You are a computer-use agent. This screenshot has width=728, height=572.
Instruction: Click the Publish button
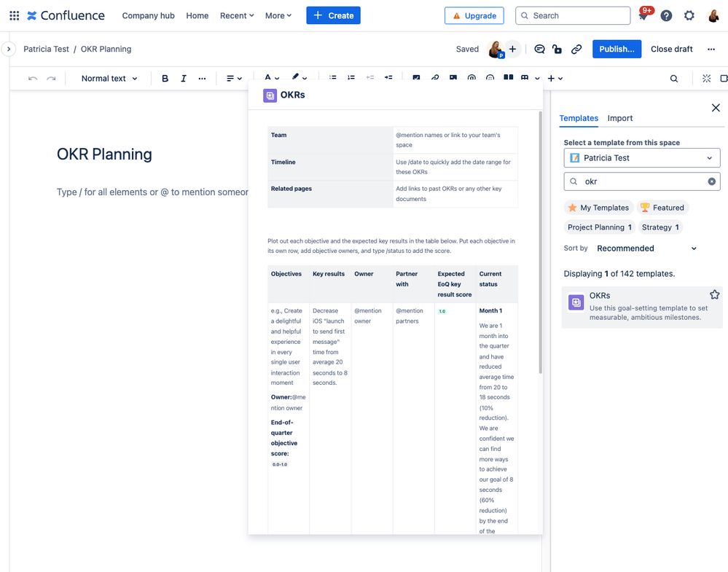(x=617, y=49)
